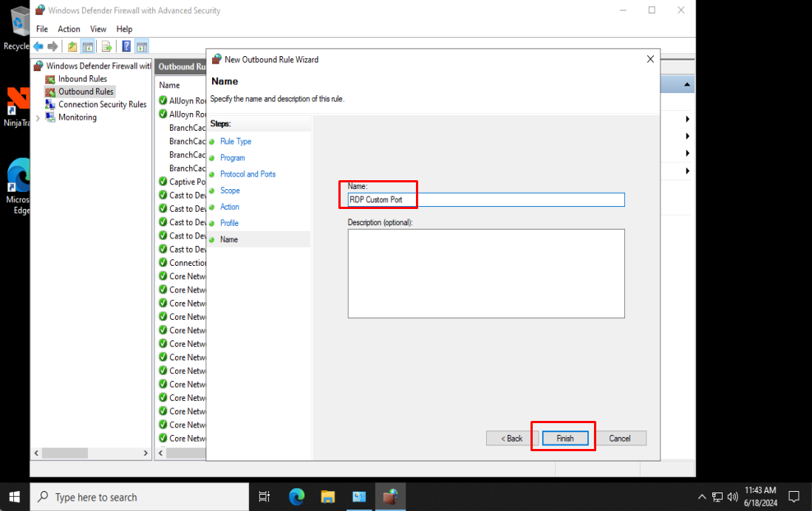Go to Protocol and Ports step
The image size is (812, 511).
click(x=248, y=174)
